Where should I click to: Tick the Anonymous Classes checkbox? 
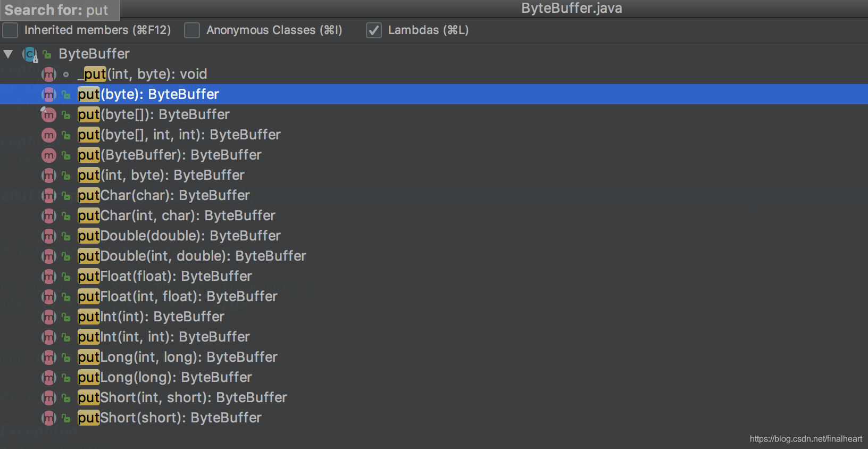coord(192,30)
